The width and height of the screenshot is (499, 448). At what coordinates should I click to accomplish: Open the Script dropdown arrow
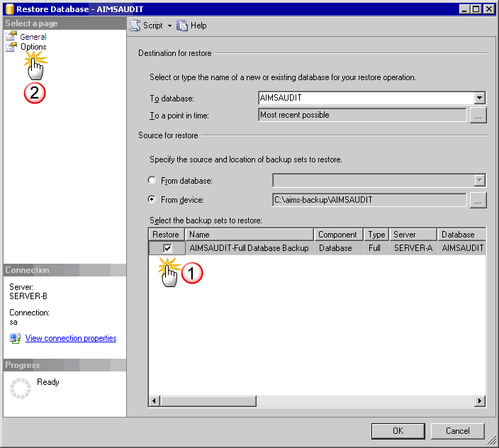coord(169,26)
